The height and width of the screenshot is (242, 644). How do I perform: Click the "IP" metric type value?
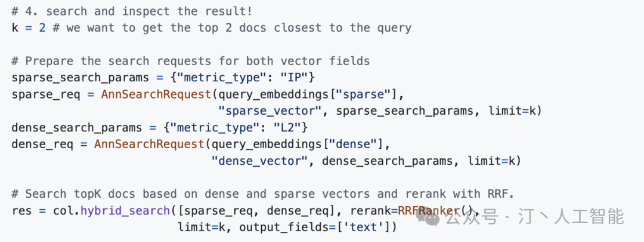coord(293,77)
